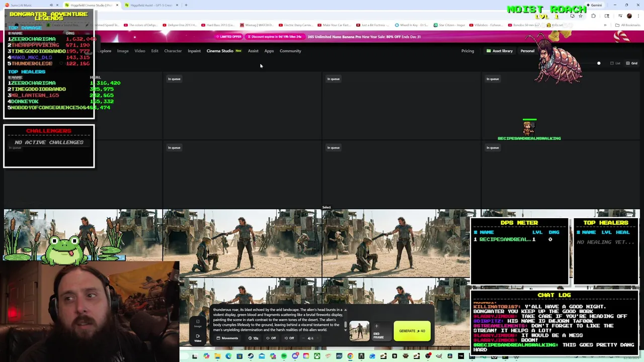Open the Chrome three-dot menu

(x=638, y=16)
